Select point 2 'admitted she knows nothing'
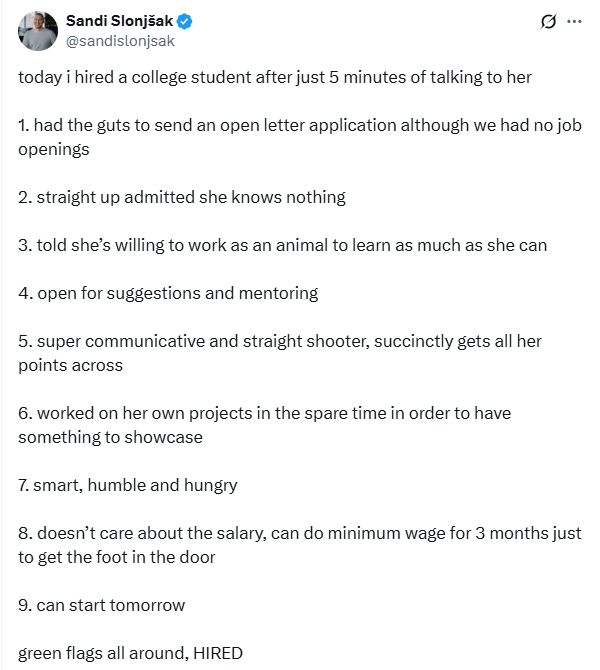 [x=182, y=197]
